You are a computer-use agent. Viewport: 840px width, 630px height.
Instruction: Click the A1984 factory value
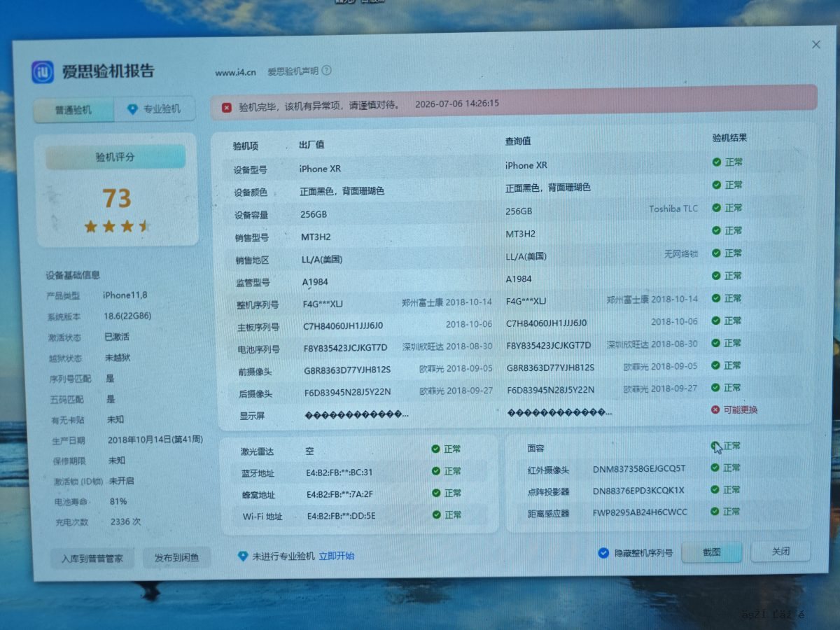[315, 282]
